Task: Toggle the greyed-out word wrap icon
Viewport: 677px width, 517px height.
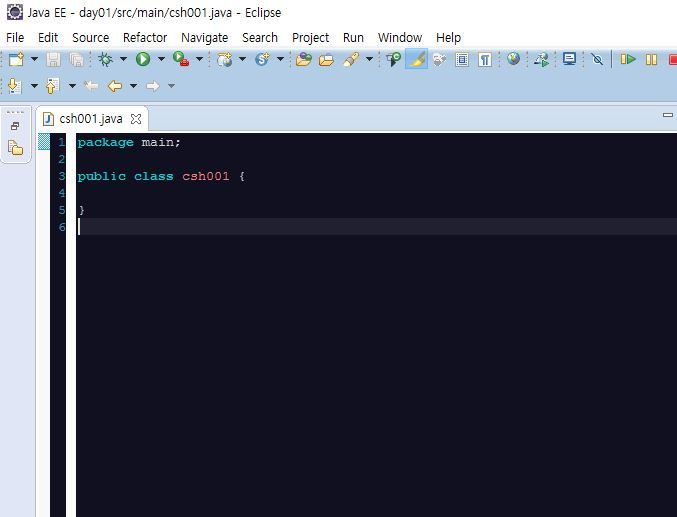Action: tap(439, 59)
